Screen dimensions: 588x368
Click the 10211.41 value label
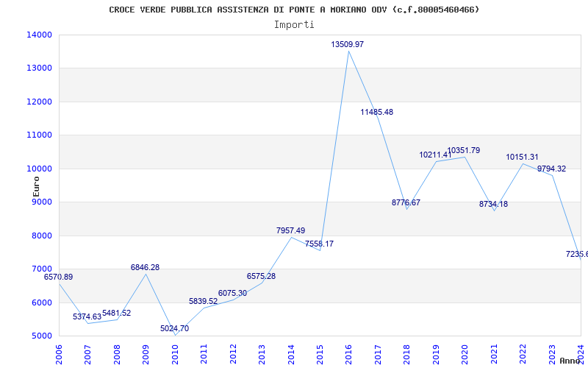click(x=435, y=155)
